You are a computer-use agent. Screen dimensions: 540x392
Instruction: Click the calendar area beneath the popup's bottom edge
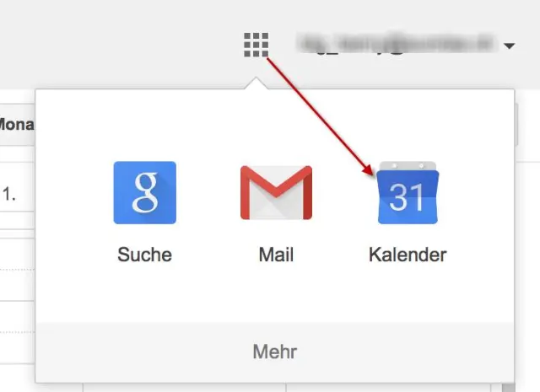click(184, 388)
